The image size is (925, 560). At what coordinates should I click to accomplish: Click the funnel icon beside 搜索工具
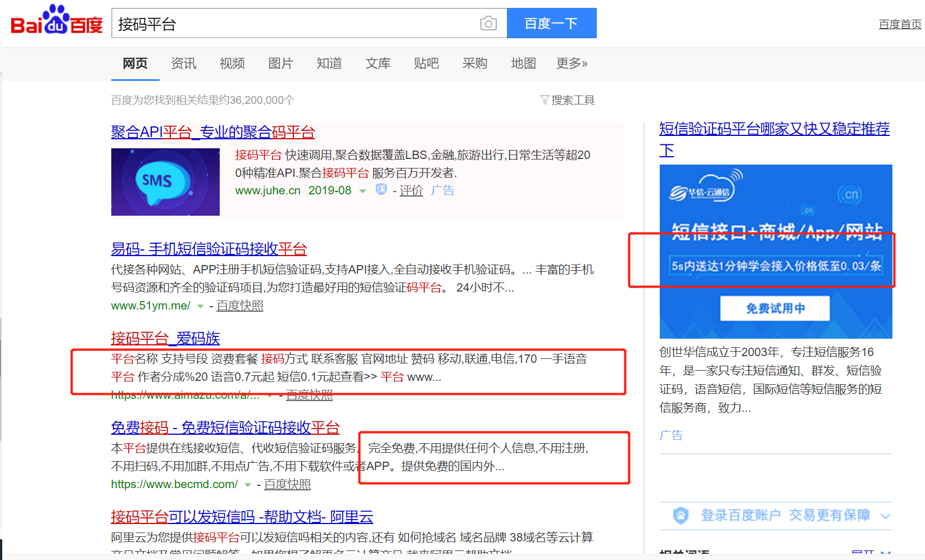tap(544, 100)
